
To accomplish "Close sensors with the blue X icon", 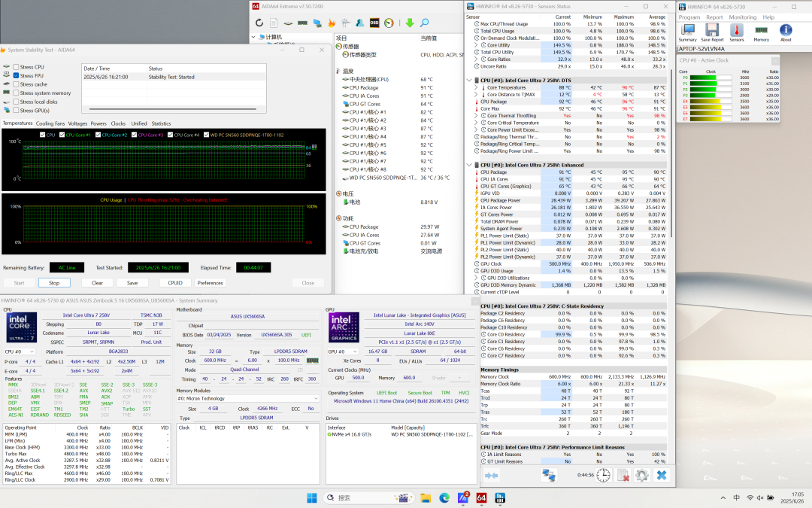I will [x=662, y=476].
